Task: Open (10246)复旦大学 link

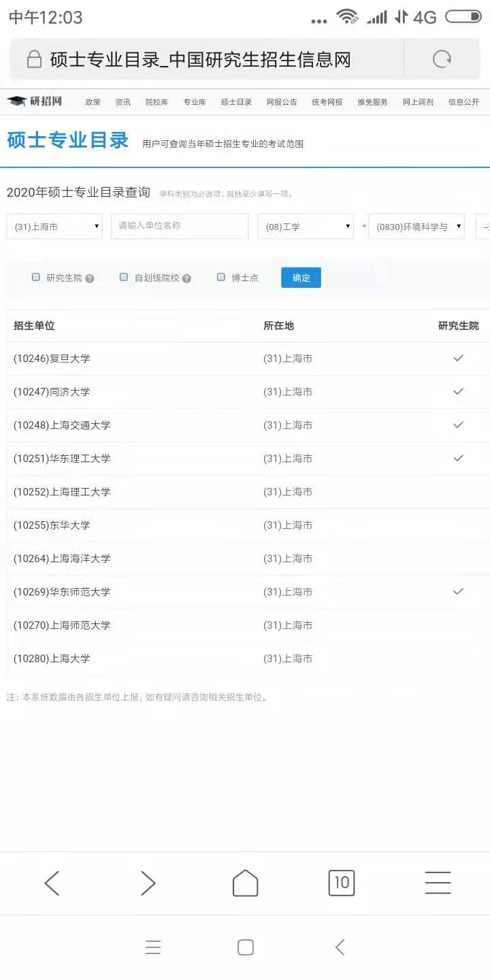Action: click(x=52, y=359)
